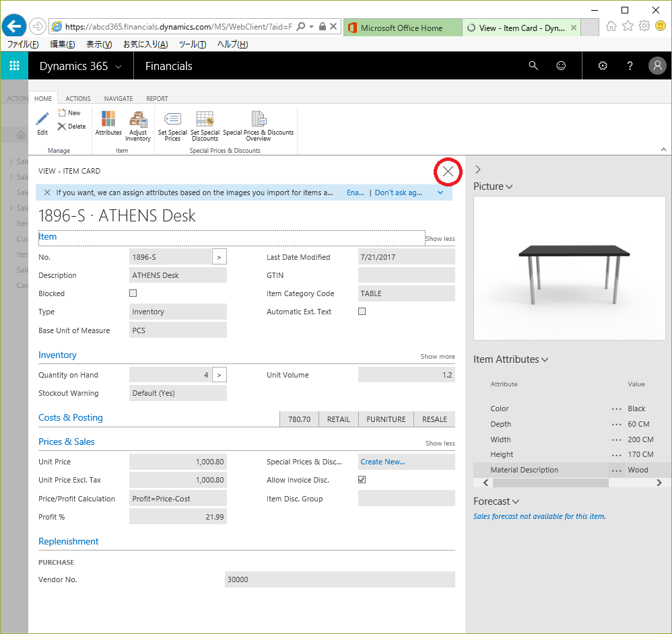672x634 pixels.
Task: Click the browser home icon
Action: (x=611, y=26)
